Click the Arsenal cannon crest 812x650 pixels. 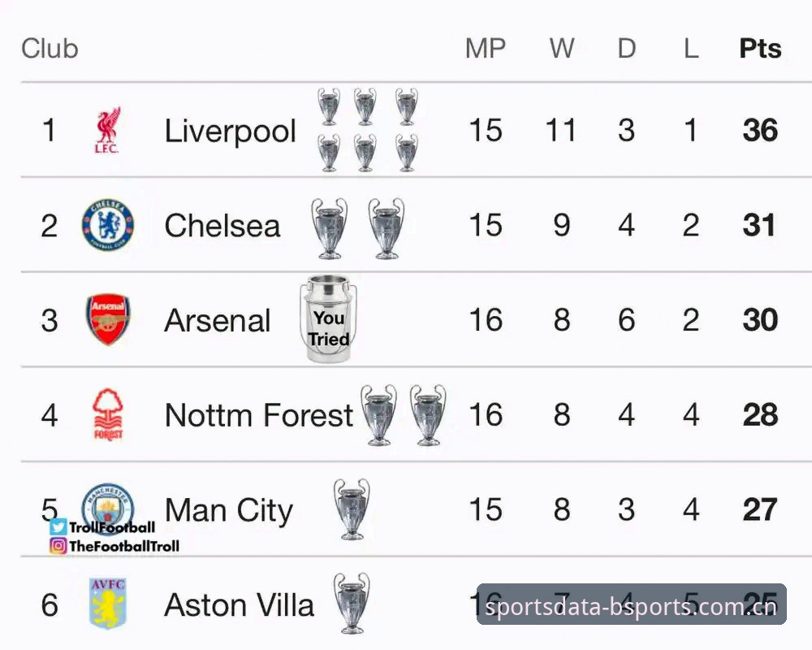click(x=108, y=319)
